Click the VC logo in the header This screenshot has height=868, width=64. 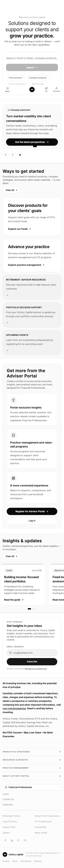[x=32, y=89]
